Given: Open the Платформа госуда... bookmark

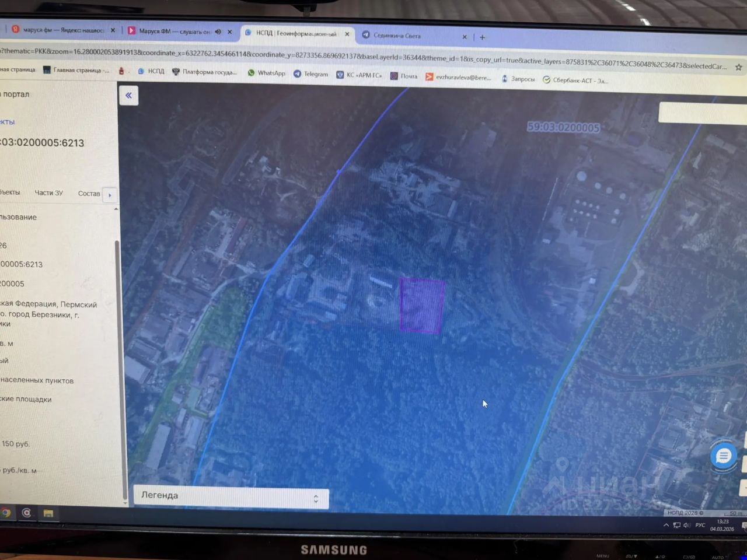Looking at the screenshot, I should coord(204,72).
